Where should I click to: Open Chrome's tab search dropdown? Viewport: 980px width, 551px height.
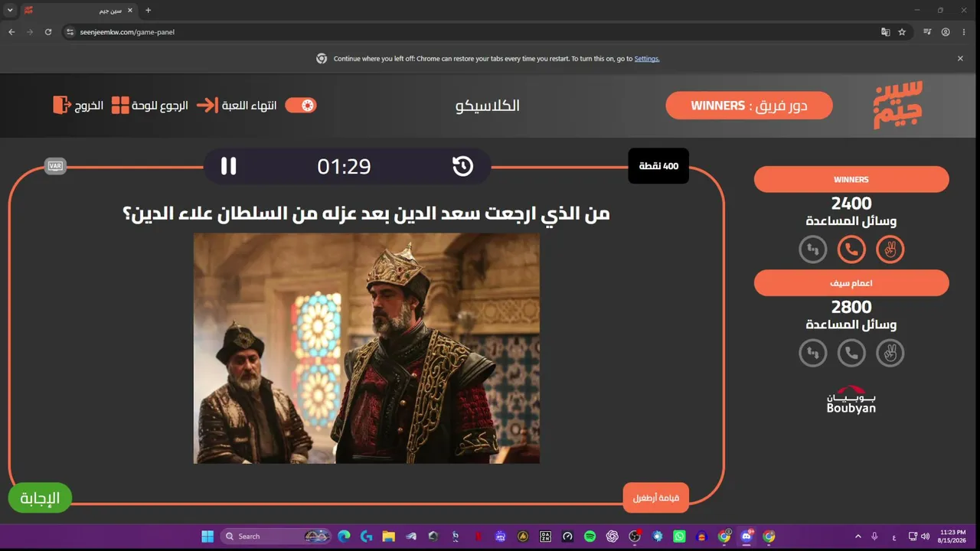(x=10, y=11)
